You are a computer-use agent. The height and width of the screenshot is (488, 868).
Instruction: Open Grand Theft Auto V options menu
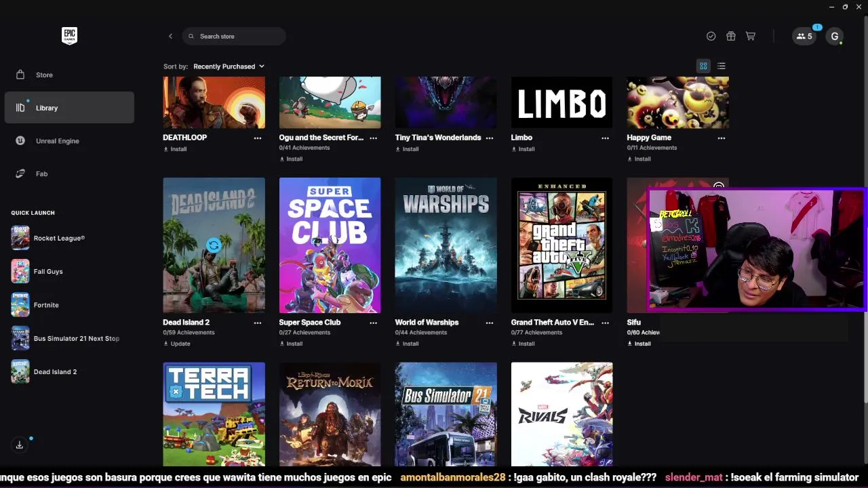(605, 323)
